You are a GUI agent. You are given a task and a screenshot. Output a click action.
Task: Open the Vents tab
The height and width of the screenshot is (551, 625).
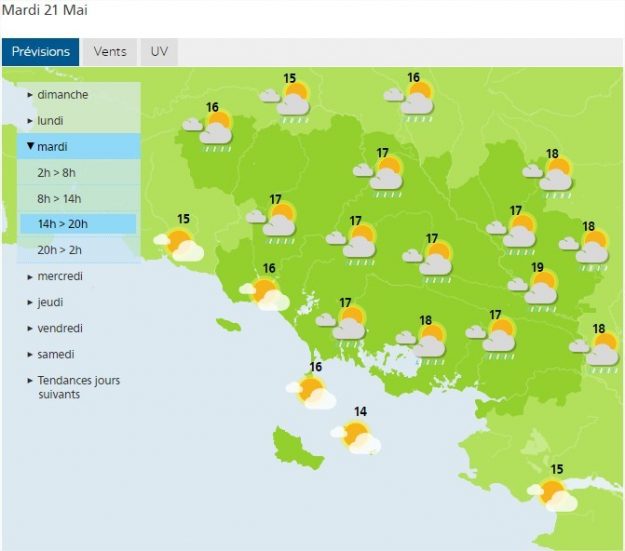click(x=110, y=52)
